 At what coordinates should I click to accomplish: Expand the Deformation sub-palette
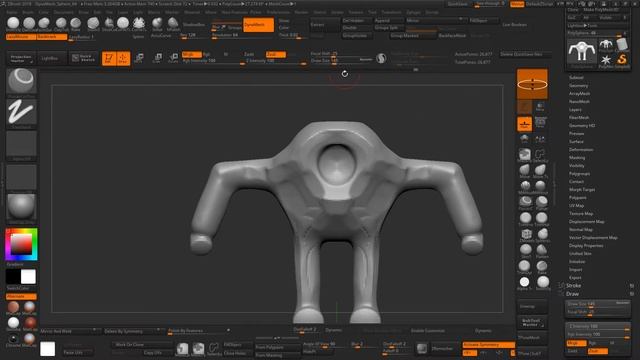pyautogui.click(x=581, y=150)
